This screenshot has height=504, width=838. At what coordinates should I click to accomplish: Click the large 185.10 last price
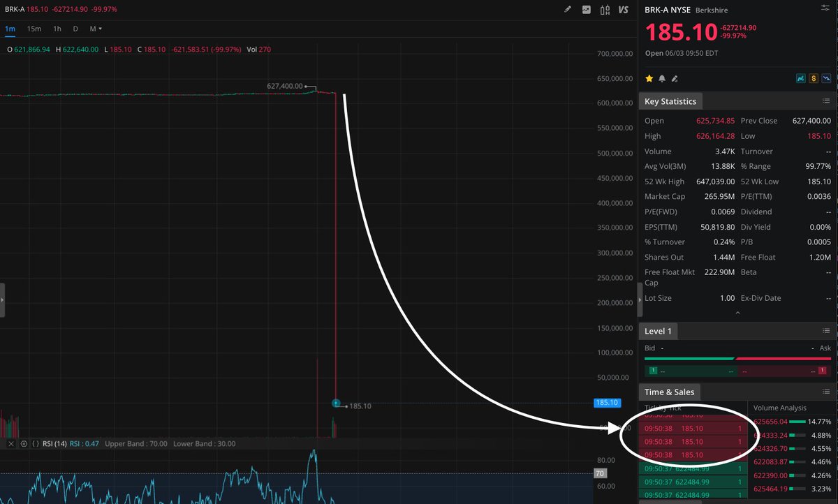pos(681,32)
